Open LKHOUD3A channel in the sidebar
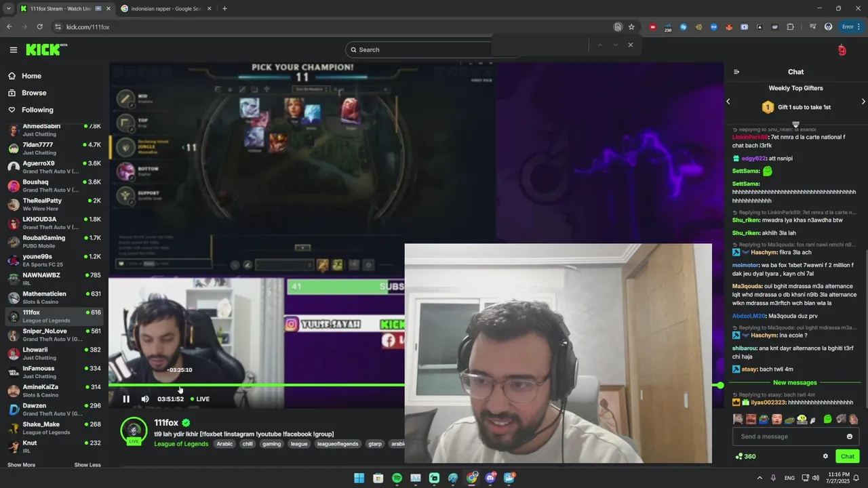 (54, 223)
